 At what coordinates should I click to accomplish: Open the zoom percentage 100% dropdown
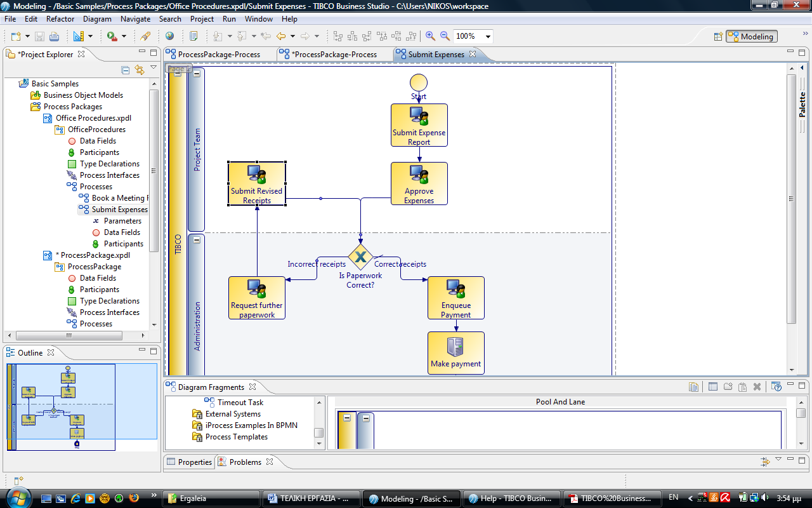click(x=488, y=37)
